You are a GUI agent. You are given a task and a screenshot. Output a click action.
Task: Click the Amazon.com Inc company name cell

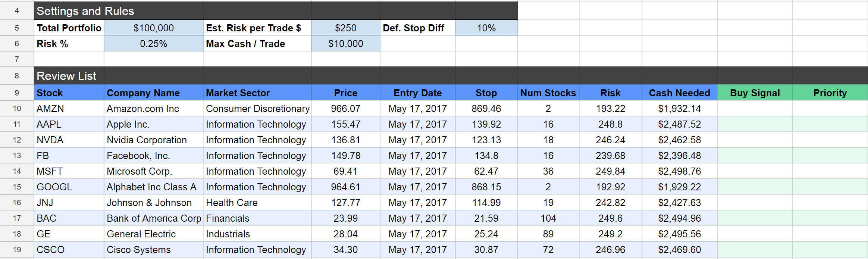tap(153, 109)
